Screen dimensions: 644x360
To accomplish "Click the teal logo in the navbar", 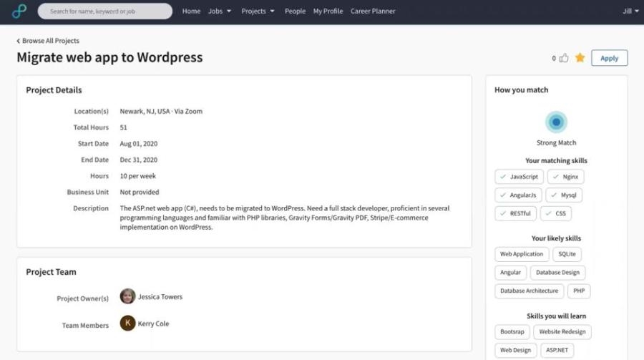I will point(19,11).
